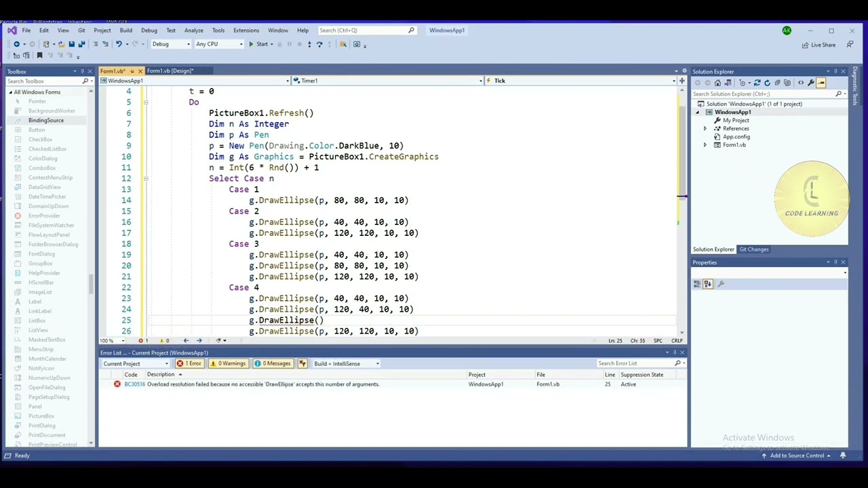The image size is (868, 488).
Task: Click the notification bell in status bar
Action: 843,455
